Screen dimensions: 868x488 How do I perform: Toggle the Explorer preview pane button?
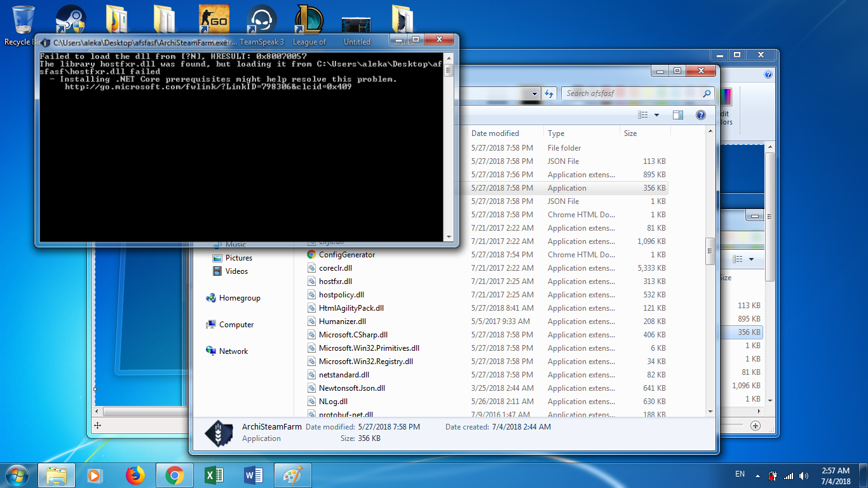(678, 115)
